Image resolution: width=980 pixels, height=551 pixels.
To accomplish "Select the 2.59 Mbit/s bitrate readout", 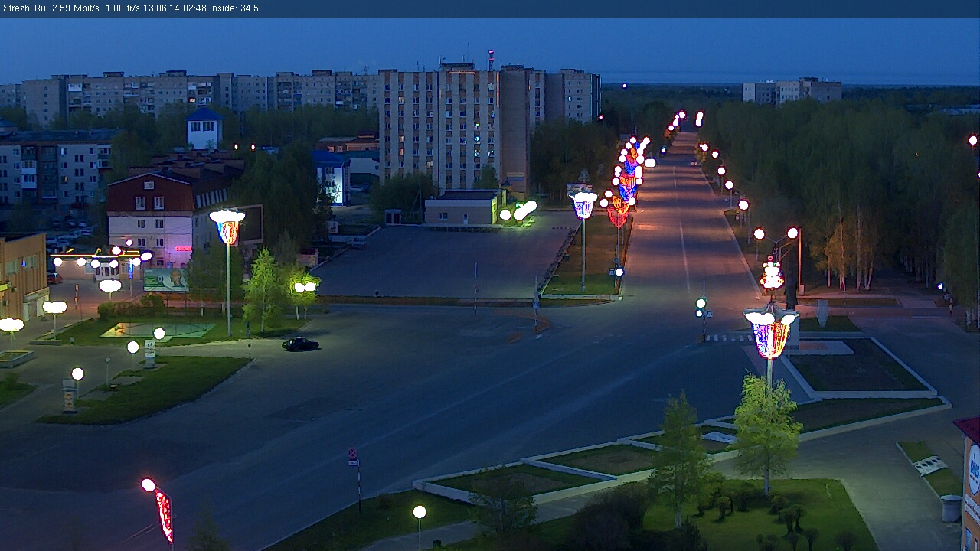I will (76, 8).
